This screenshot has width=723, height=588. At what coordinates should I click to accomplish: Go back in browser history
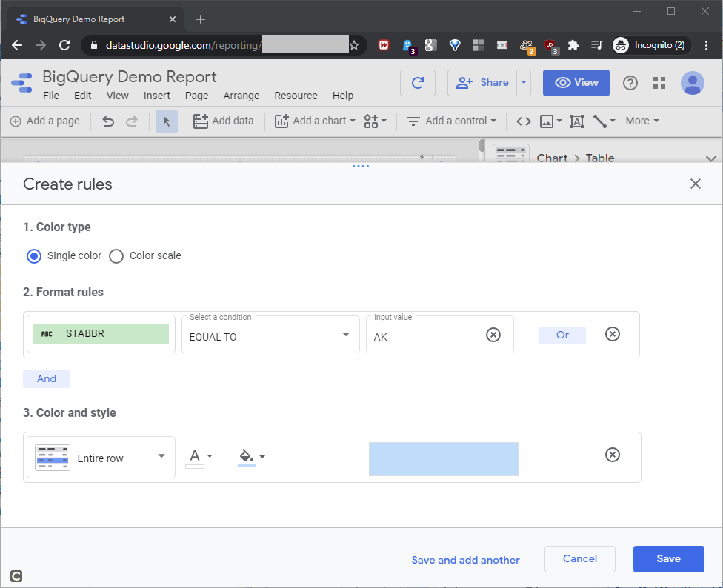(17, 45)
